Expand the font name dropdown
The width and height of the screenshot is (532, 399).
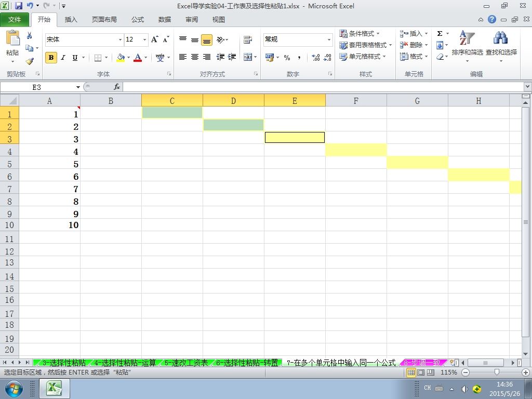(x=120, y=39)
